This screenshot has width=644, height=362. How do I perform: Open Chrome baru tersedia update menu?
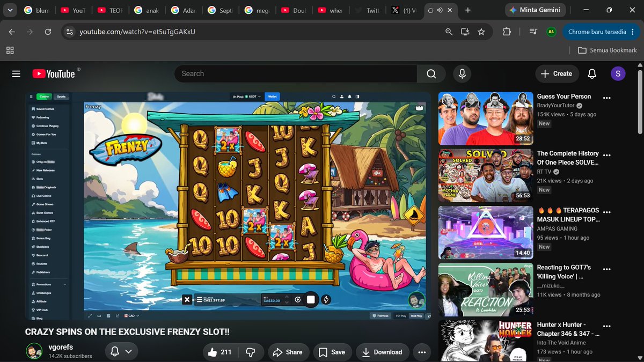(x=601, y=32)
